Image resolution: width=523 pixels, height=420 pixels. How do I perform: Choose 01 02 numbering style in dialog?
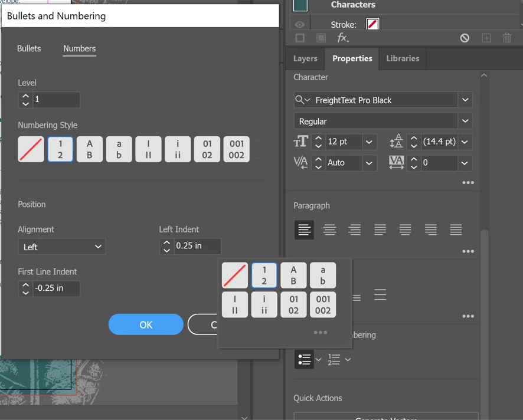click(x=207, y=149)
